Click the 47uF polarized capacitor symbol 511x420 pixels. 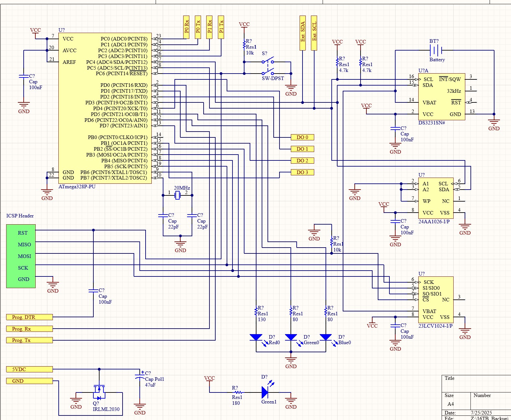(140, 377)
